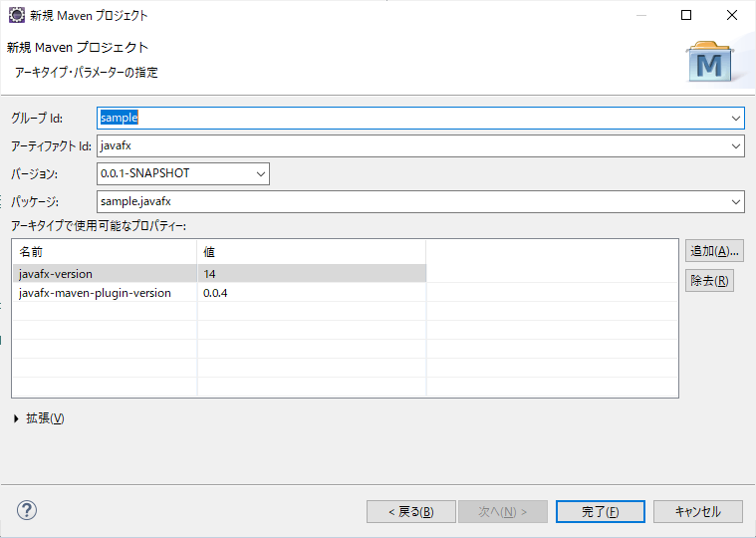The image size is (756, 538).
Task: Click the value cell 0.0.4
Action: click(312, 293)
